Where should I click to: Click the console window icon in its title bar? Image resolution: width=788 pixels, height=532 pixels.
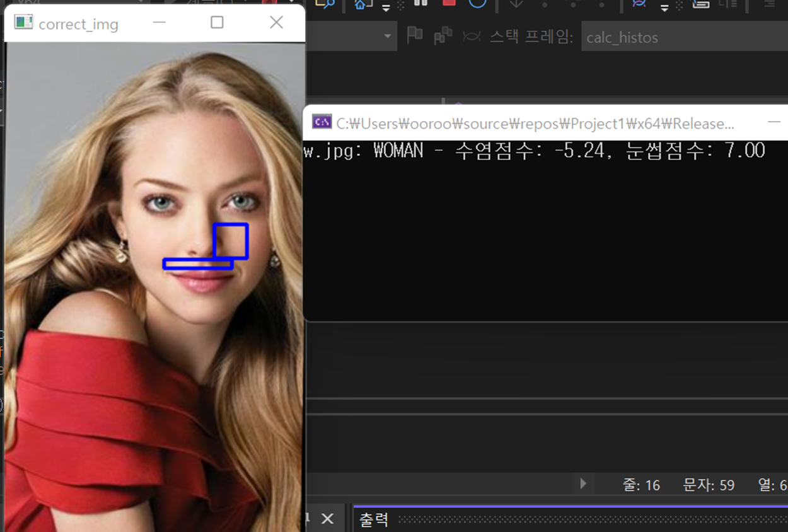(322, 121)
